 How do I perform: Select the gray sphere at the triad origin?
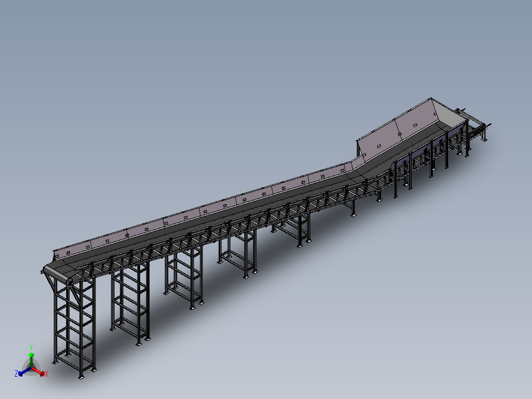[x=32, y=368]
